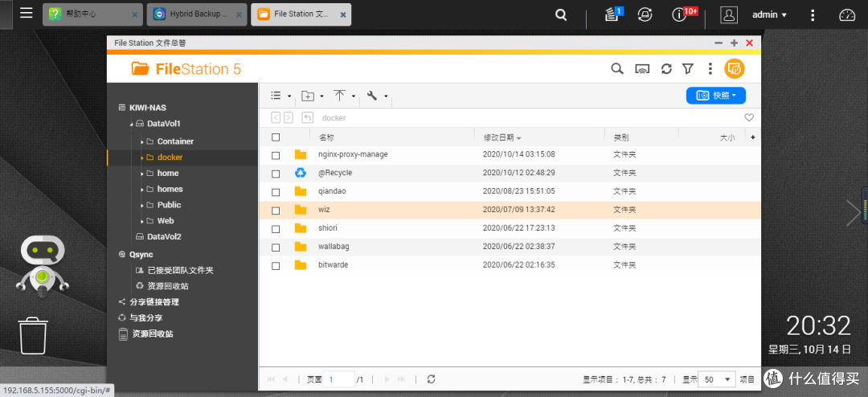Open 与我分享 in the sidebar
This screenshot has height=397, width=868.
(146, 318)
